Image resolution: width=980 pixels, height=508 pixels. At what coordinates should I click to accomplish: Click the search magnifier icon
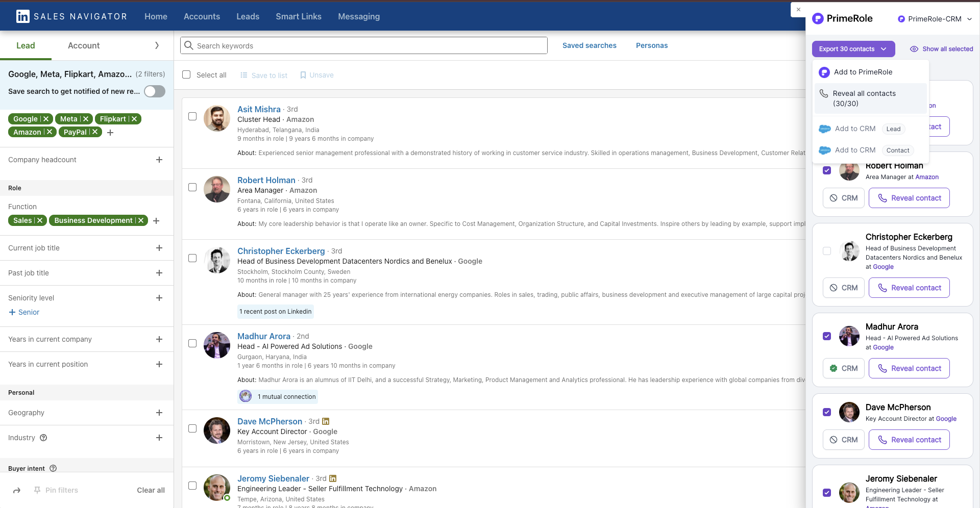[188, 45]
